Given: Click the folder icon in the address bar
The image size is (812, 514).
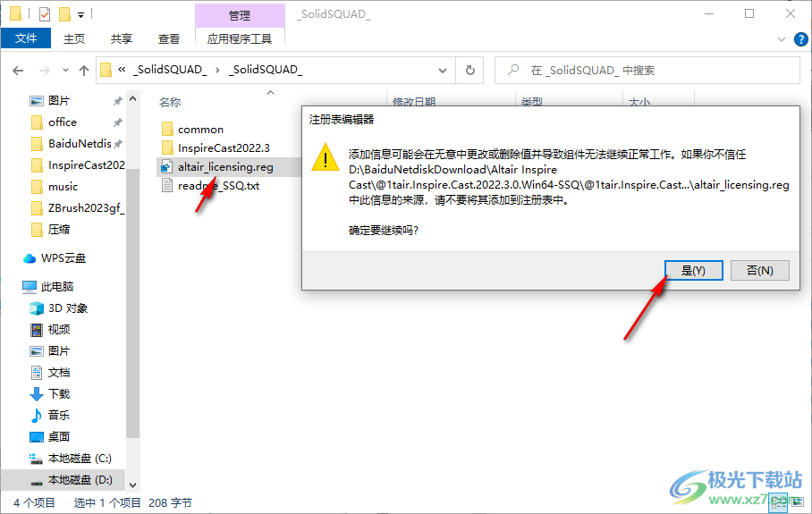Looking at the screenshot, I should coord(106,70).
